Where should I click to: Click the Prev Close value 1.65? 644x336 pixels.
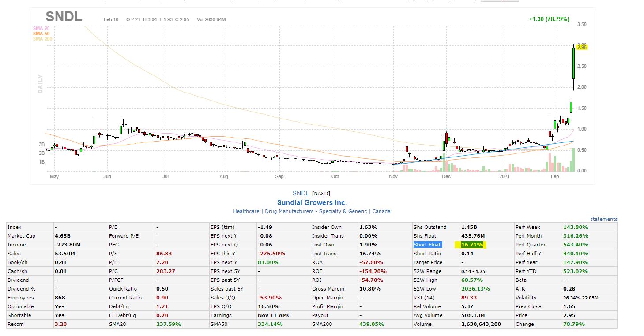pos(569,306)
